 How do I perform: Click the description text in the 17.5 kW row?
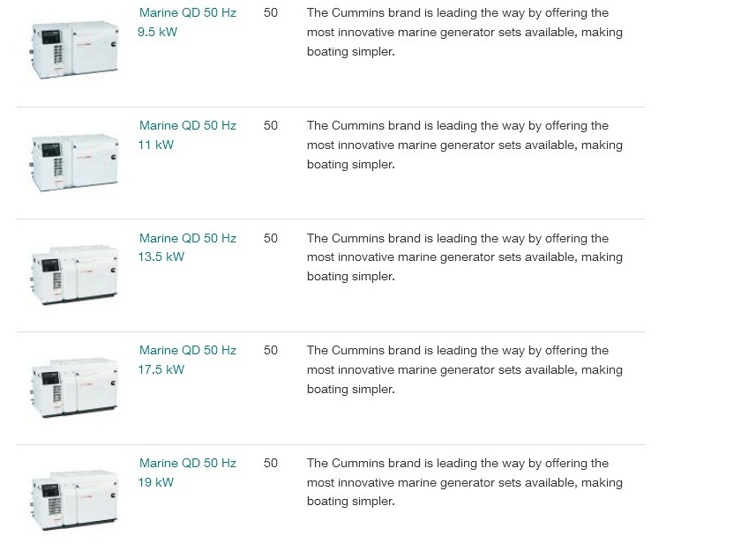pyautogui.click(x=464, y=370)
